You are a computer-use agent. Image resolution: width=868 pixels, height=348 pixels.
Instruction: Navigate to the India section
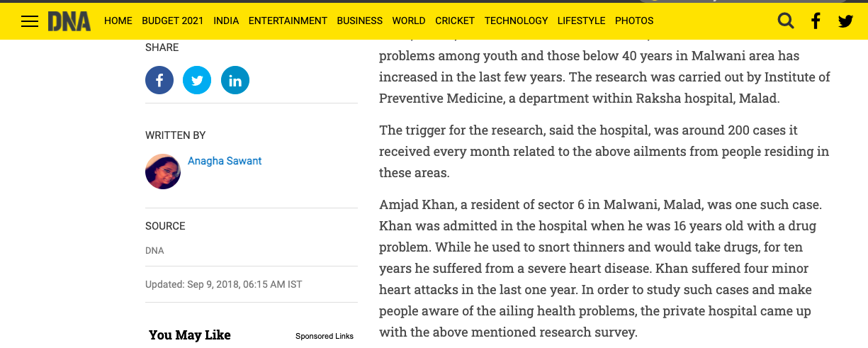point(226,21)
